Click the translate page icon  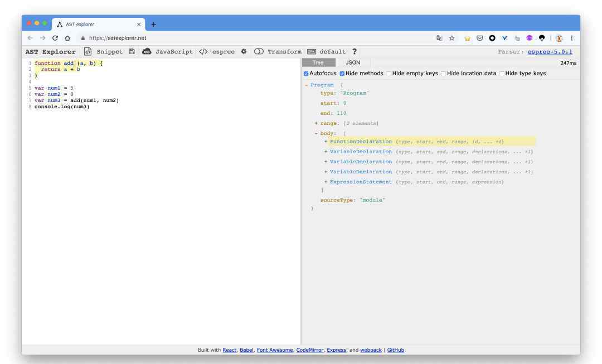point(439,38)
